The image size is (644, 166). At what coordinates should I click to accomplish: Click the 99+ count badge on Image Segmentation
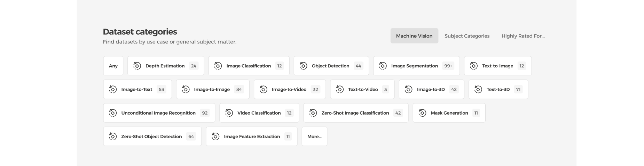pyautogui.click(x=448, y=66)
